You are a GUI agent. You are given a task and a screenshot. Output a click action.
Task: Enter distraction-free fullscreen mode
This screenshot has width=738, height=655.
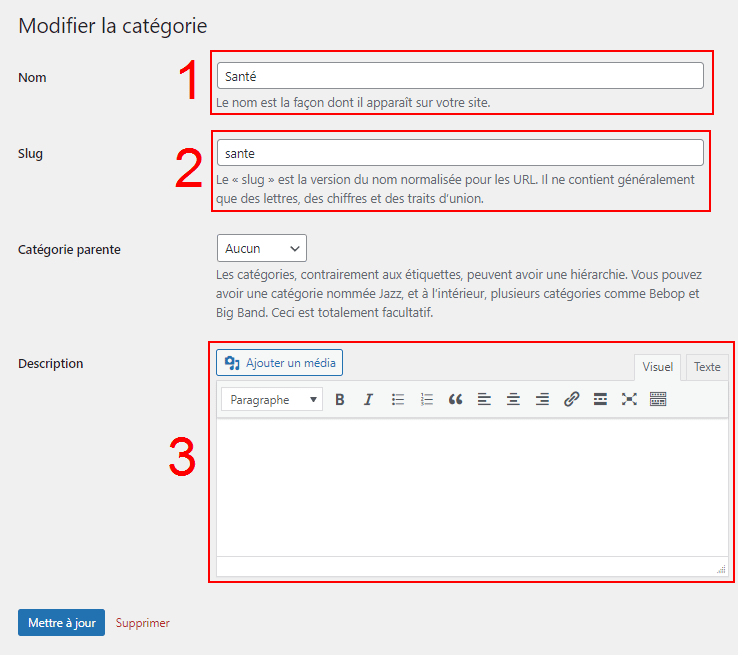point(629,399)
